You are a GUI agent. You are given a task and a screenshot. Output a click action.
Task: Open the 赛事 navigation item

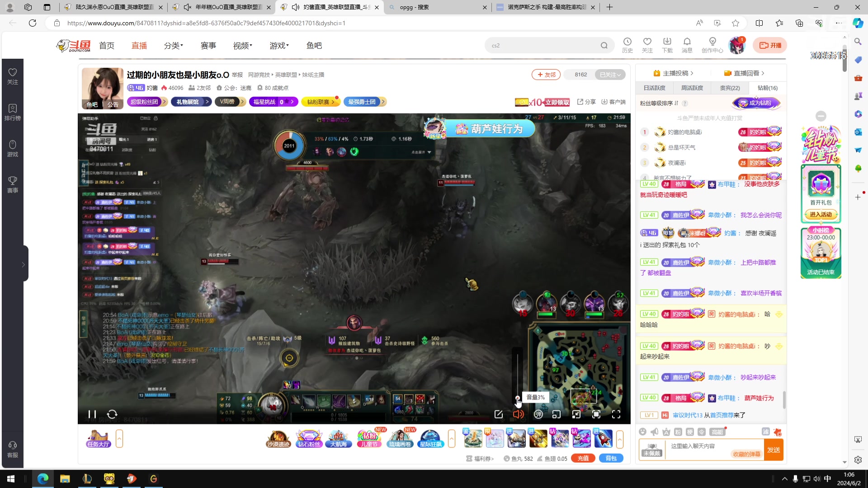[208, 45]
